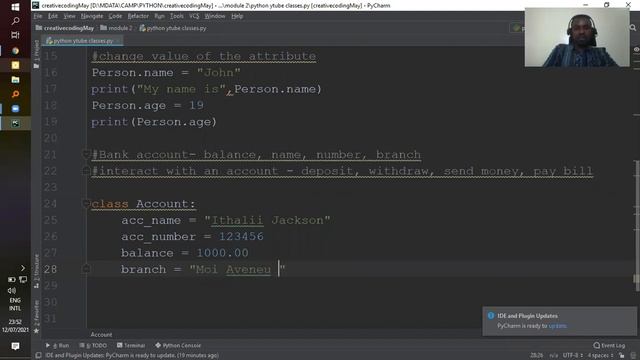The height and width of the screenshot is (360, 640).
Task: Open file encoding UTF-8 selector
Action: [573, 356]
